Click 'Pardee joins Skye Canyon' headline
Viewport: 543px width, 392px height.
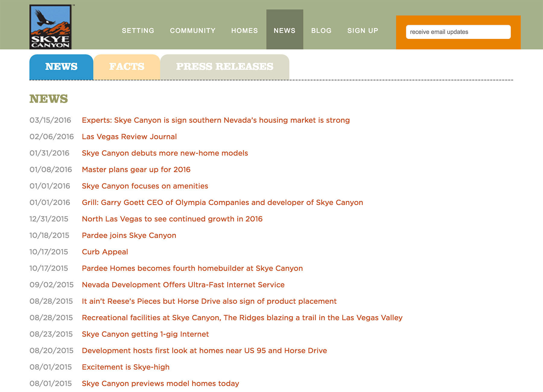click(129, 236)
